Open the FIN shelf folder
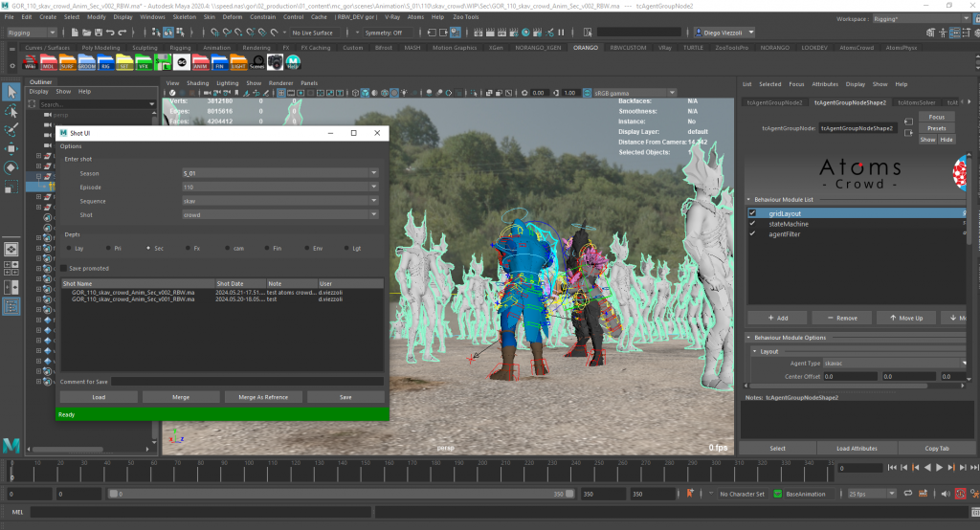Viewport: 980px width, 530px height. [219, 62]
